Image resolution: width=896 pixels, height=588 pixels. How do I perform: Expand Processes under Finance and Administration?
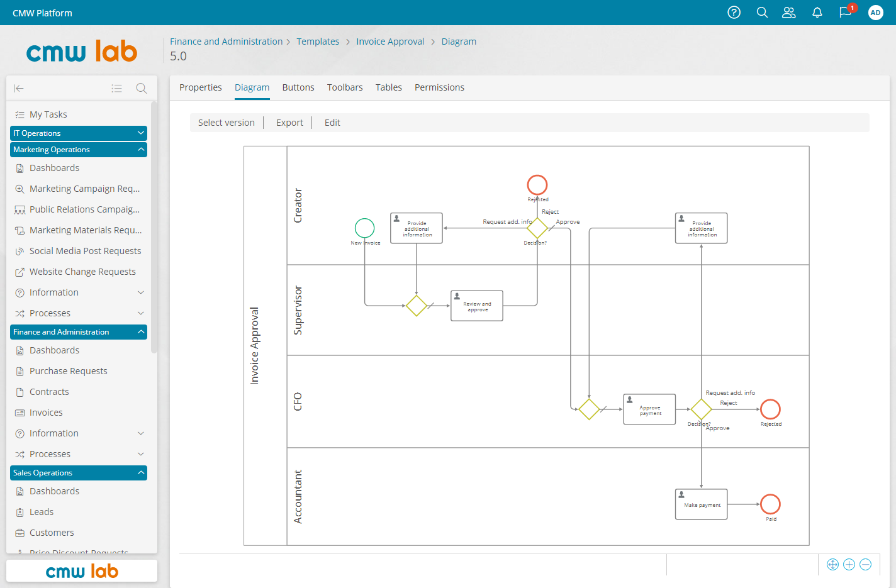coord(142,453)
